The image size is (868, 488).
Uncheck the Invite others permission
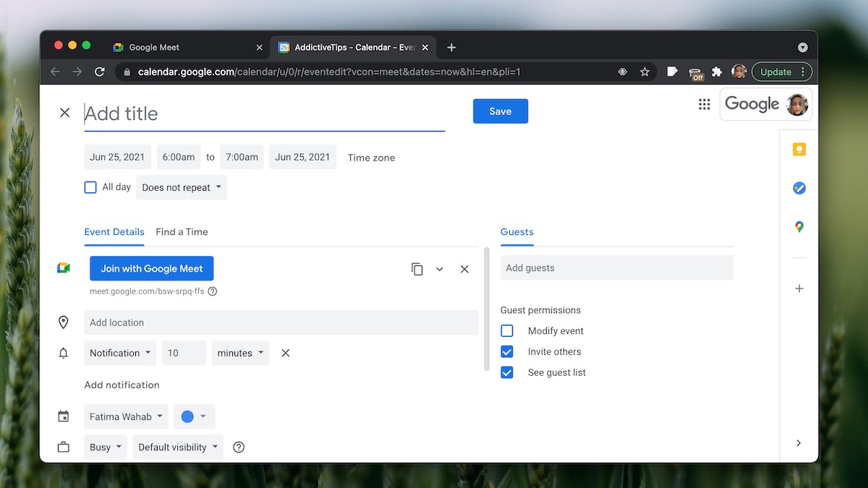(x=507, y=351)
